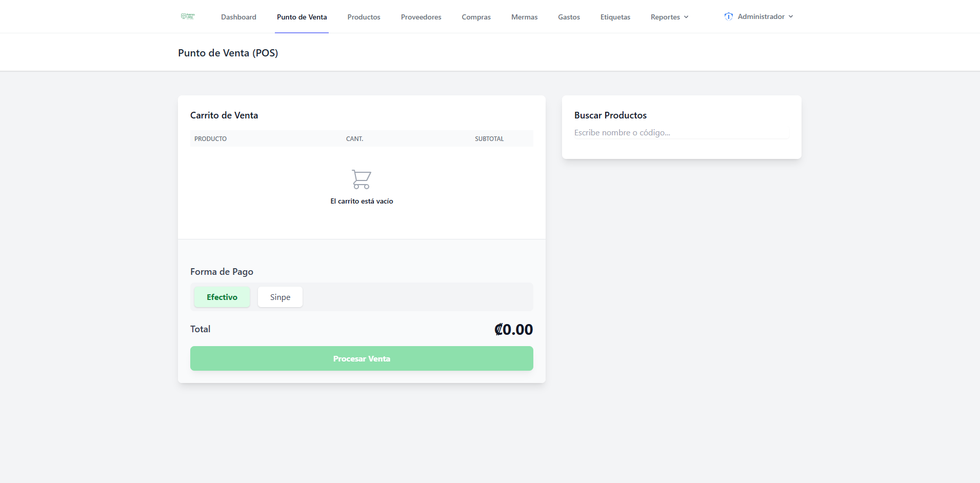Open the Administrador user menu chevron

click(791, 16)
